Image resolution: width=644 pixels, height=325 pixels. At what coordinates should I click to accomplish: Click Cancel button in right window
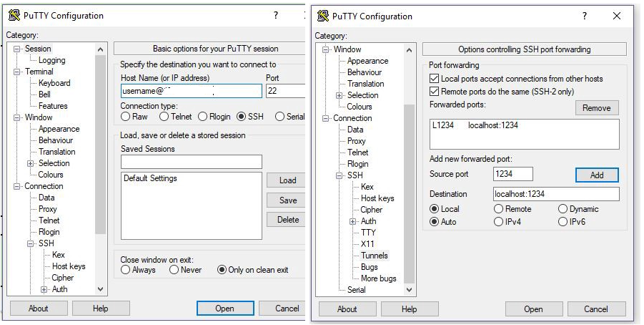(596, 309)
